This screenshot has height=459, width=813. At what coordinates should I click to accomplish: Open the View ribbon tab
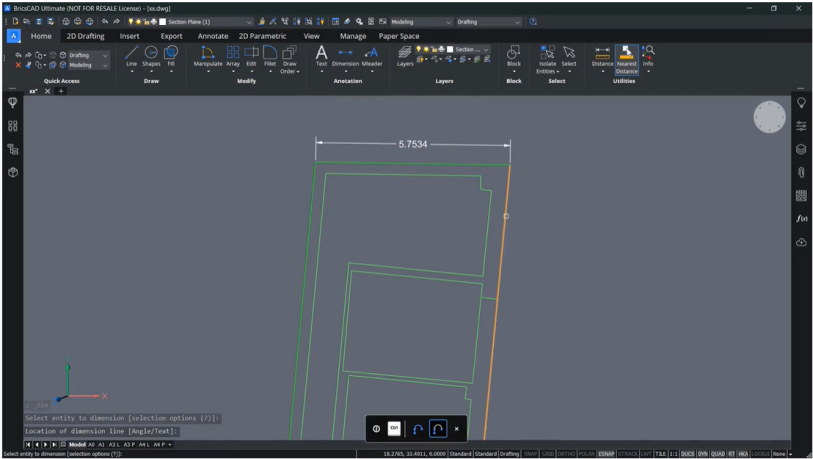(311, 36)
